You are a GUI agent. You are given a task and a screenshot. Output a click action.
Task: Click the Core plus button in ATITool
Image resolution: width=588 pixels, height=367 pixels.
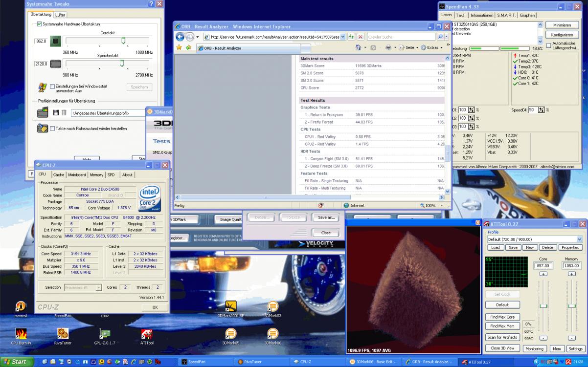(x=543, y=274)
